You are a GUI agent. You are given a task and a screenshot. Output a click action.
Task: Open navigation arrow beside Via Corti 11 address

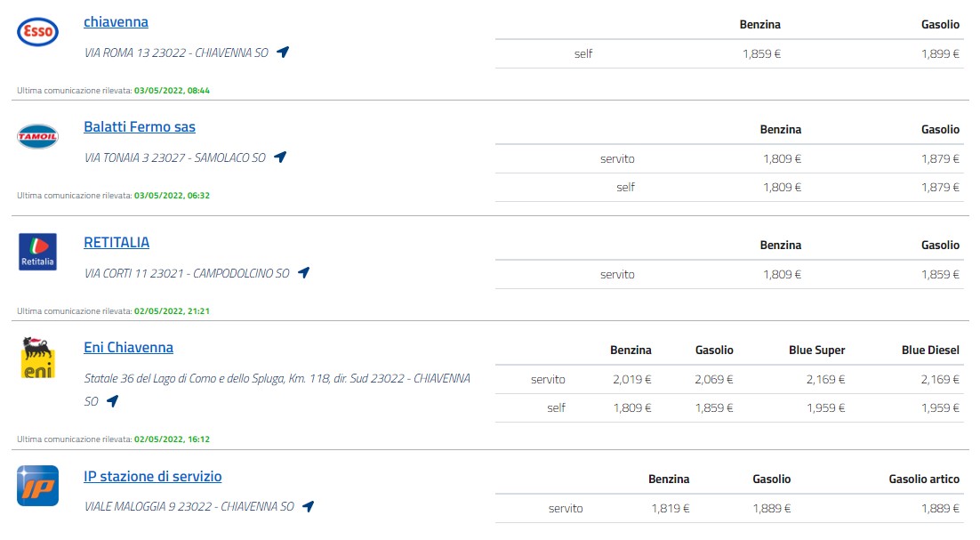pyautogui.click(x=304, y=272)
